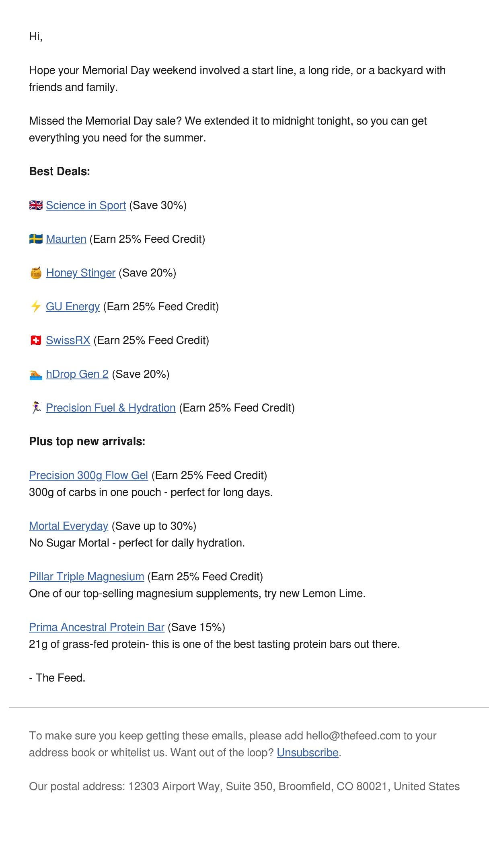
Task: Open the Mortal Everyday link
Action: 69,526
